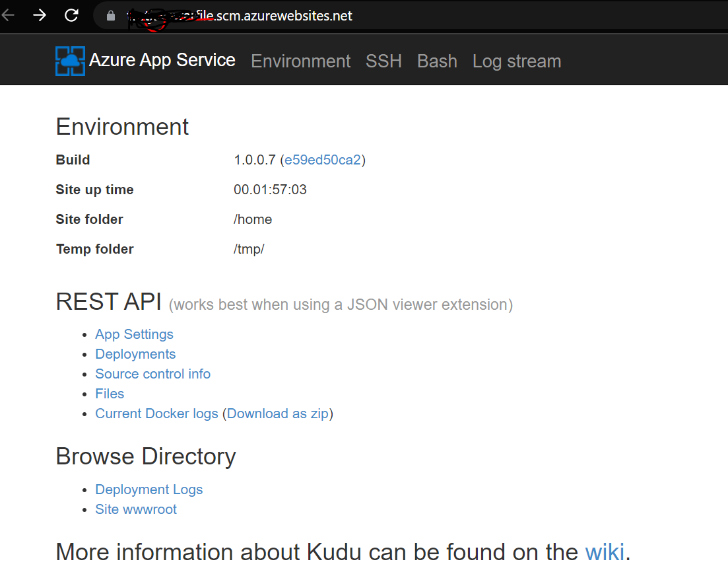728x578 pixels.
Task: Go back with the browser back arrow
Action: click(x=8, y=15)
